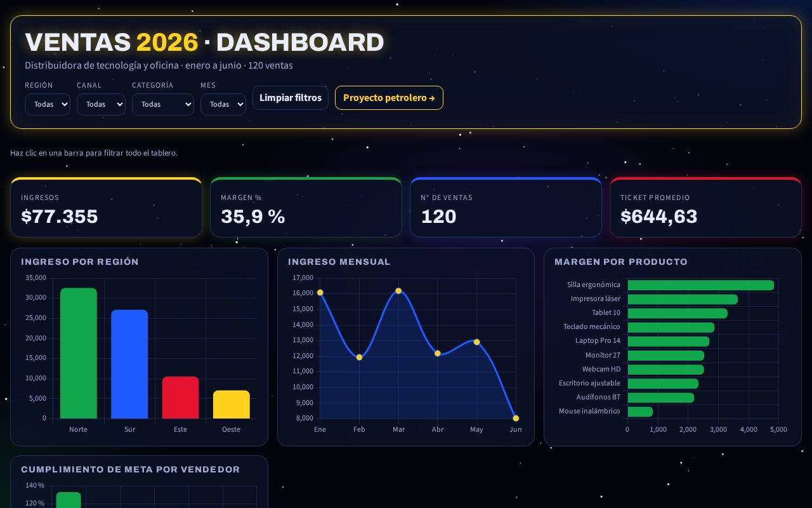This screenshot has height=508, width=812.
Task: Click the Webcam HD margin bar
Action: point(665,370)
